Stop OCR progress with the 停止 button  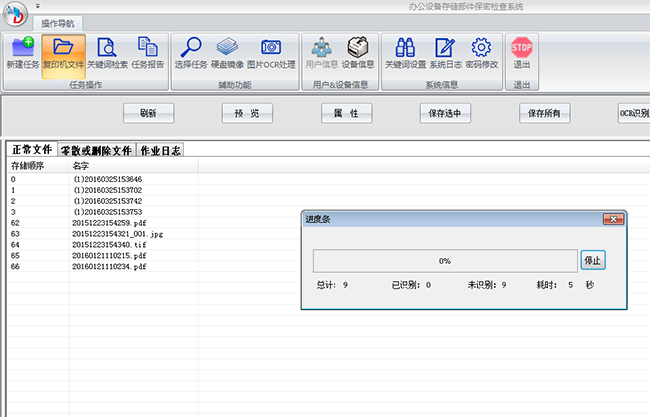coord(592,261)
